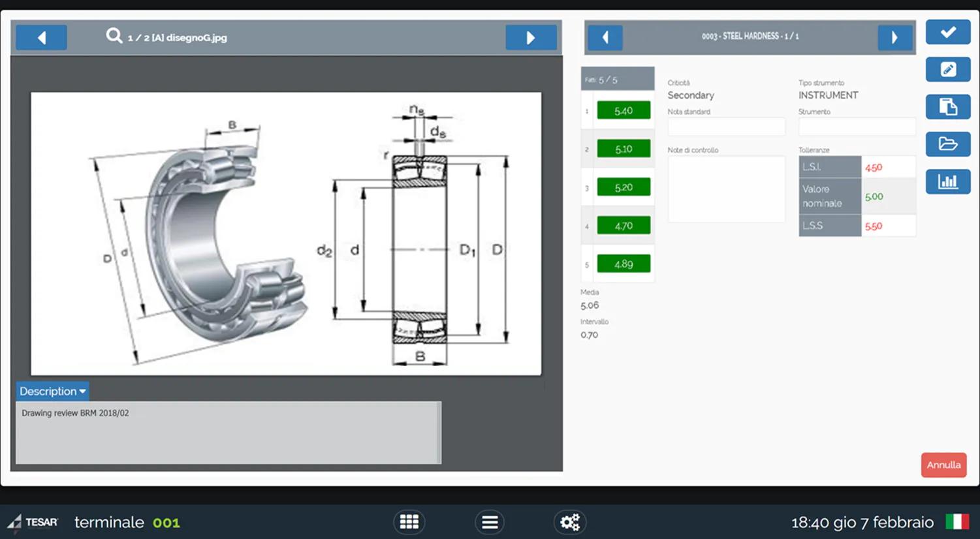Click the Media value 5.06
Viewport: 980px width, 539px height.
[x=590, y=305]
